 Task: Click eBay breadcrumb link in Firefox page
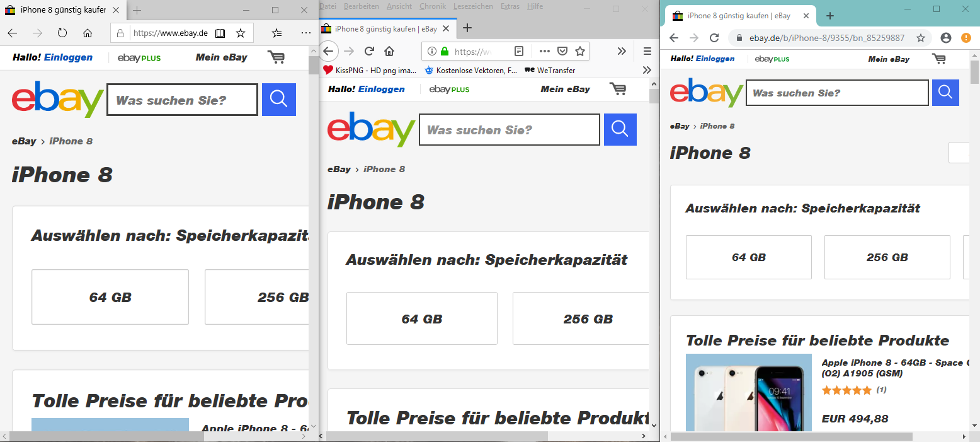point(339,169)
